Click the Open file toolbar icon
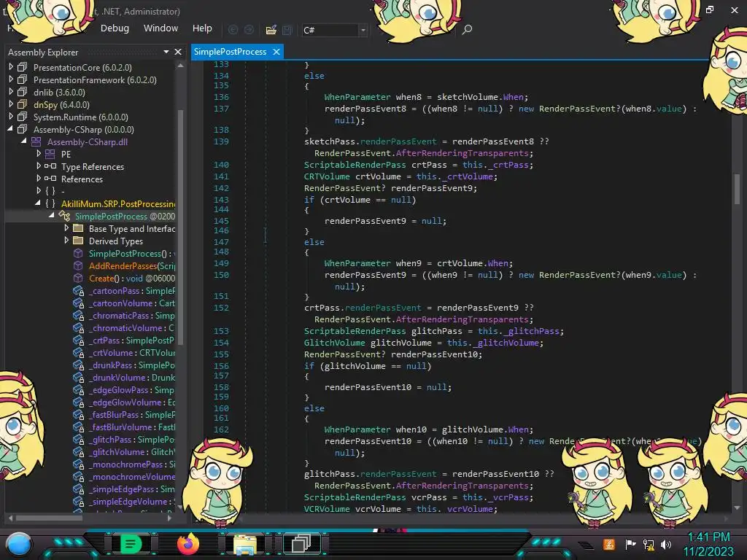The width and height of the screenshot is (747, 560). coord(271,30)
